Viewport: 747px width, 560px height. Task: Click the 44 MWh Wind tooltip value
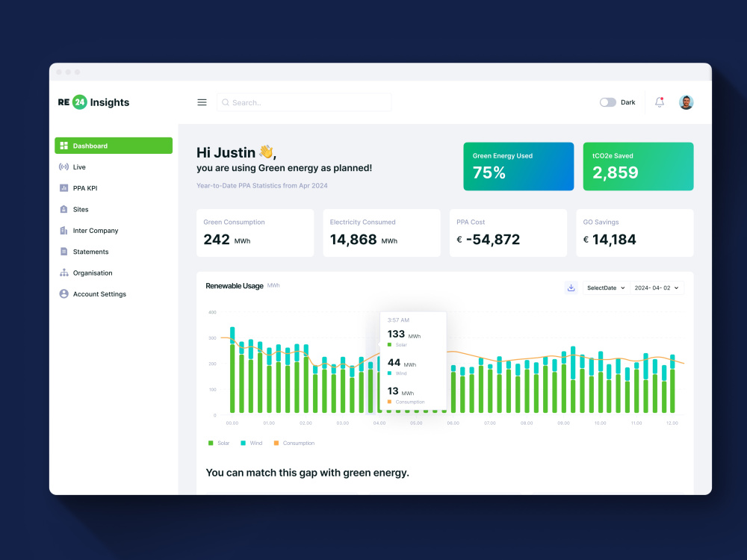point(402,363)
